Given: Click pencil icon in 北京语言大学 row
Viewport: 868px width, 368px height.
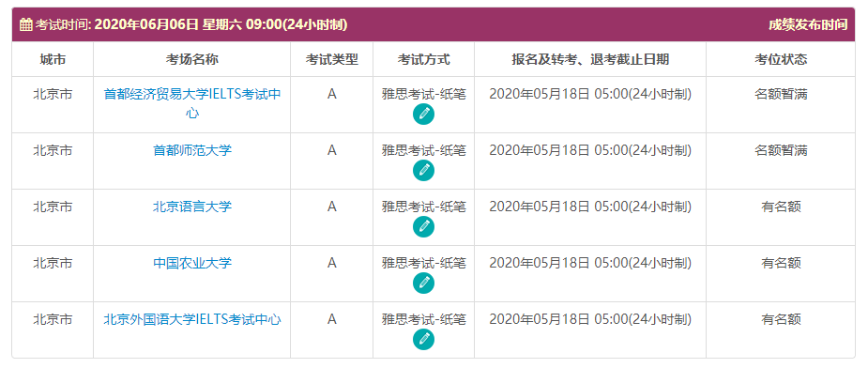Looking at the screenshot, I should [423, 226].
